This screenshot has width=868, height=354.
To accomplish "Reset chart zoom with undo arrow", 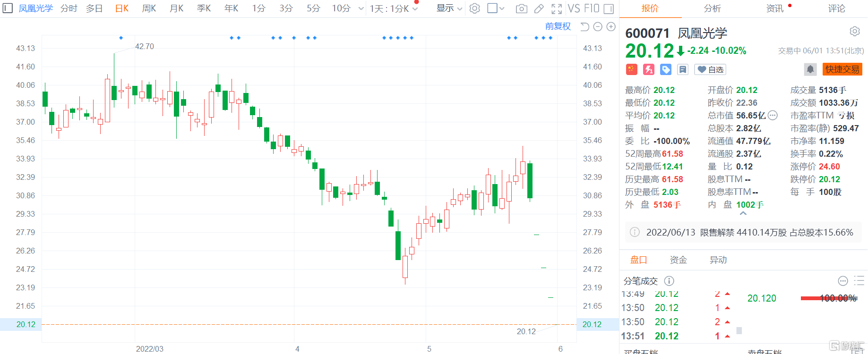I will (x=584, y=27).
